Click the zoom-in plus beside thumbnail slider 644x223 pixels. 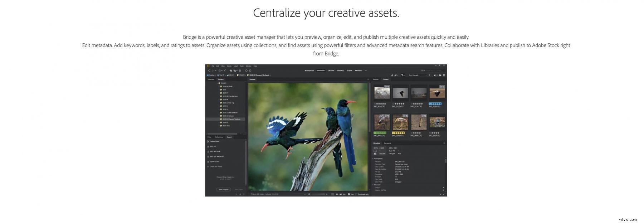click(x=327, y=194)
